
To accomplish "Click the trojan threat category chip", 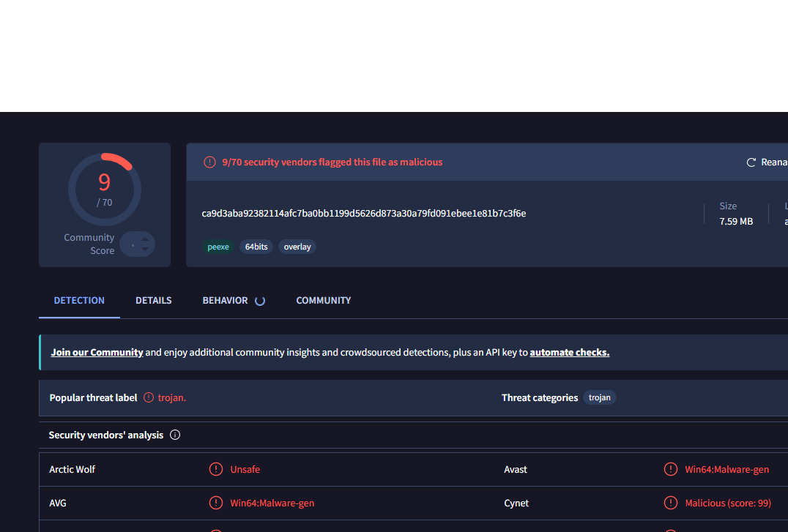I will coord(600,397).
